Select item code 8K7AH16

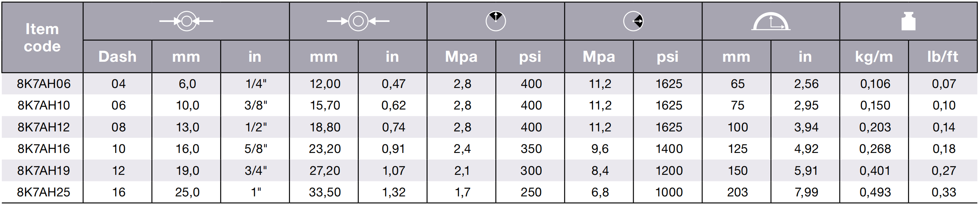(x=44, y=149)
